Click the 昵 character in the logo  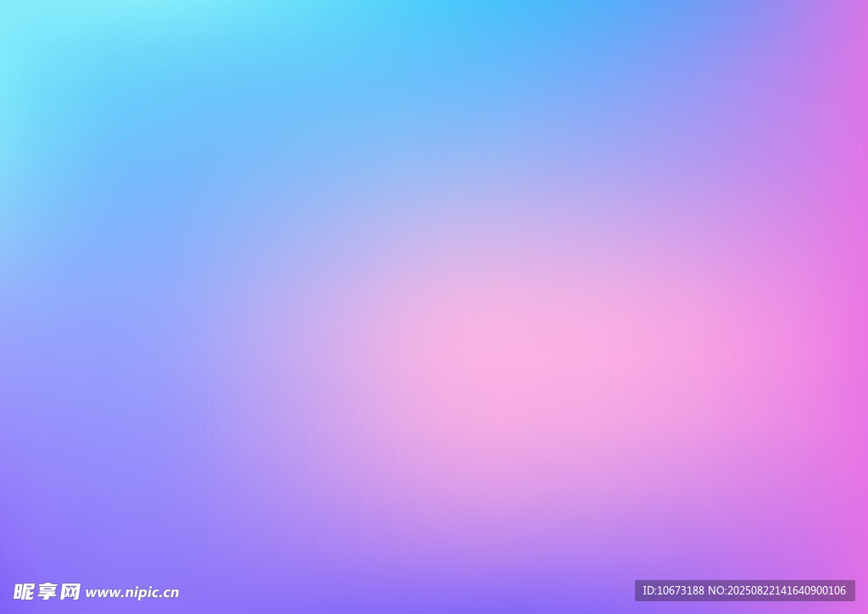(24, 592)
